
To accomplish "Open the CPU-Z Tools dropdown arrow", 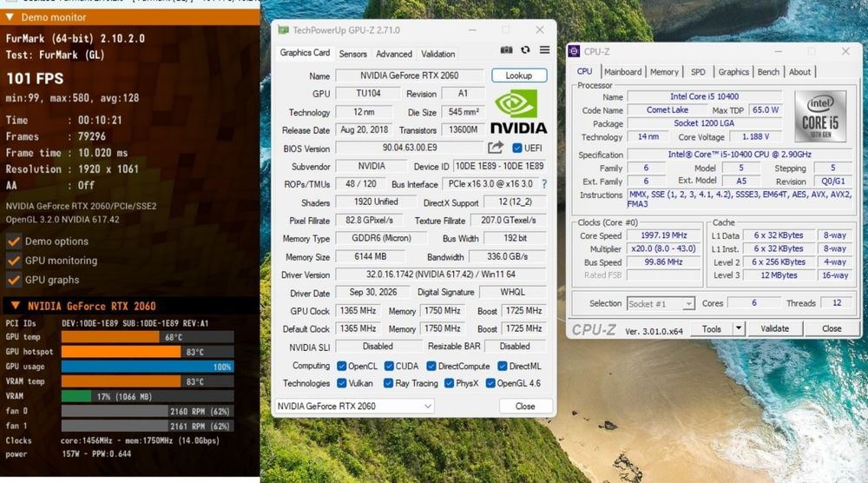I will click(739, 328).
